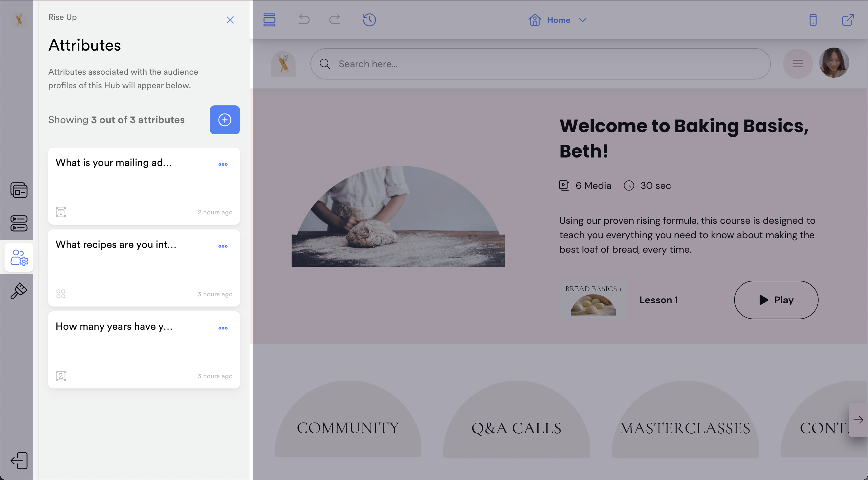
Task: Click the add attribute plus button
Action: [225, 120]
